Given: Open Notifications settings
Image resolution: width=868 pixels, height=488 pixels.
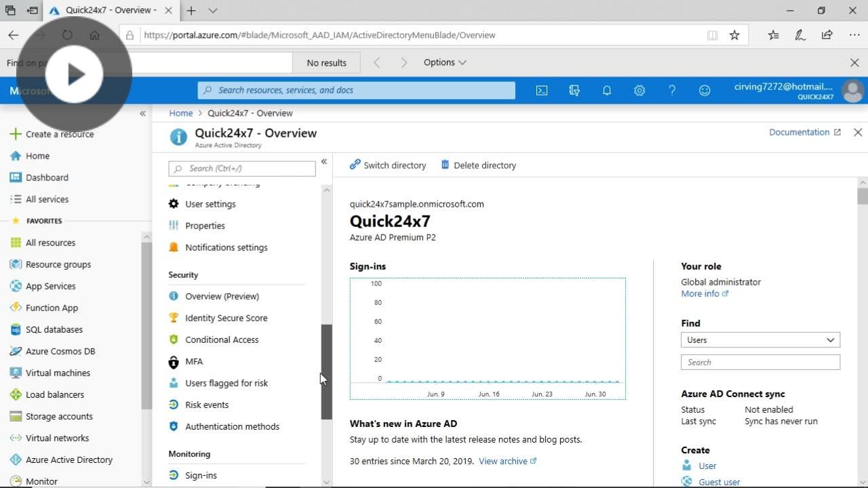Looking at the screenshot, I should click(218, 247).
